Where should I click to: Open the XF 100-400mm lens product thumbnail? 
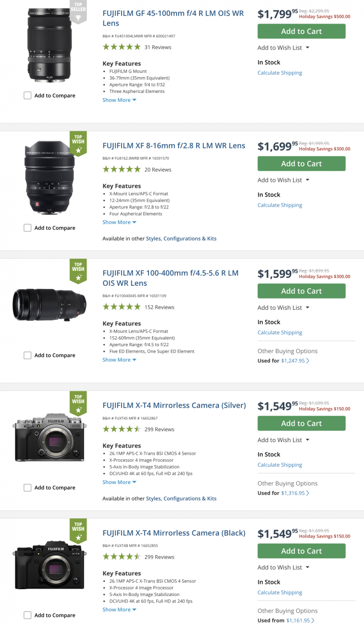[50, 305]
